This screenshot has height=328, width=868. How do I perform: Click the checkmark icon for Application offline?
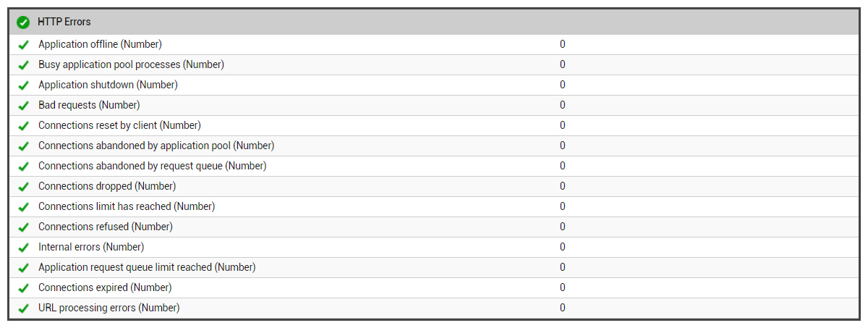tap(23, 45)
